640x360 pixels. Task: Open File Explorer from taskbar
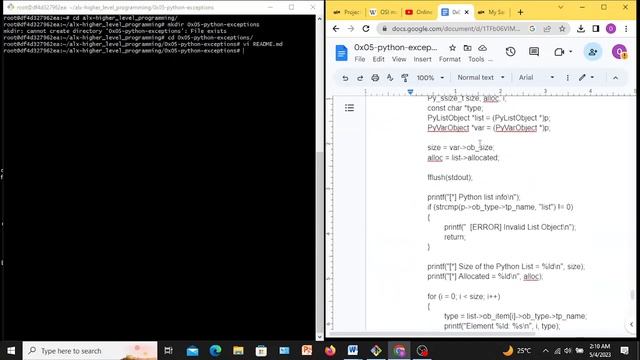[238, 351]
